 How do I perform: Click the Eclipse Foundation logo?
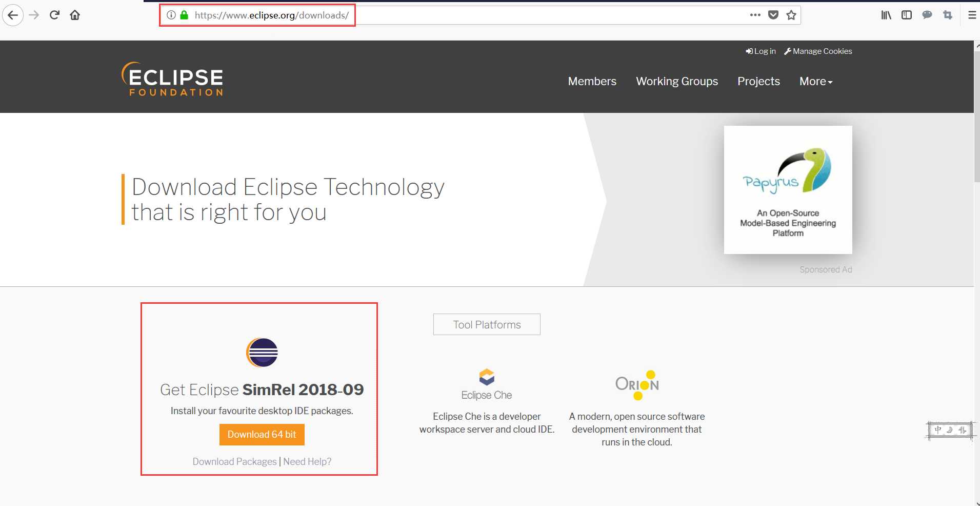tap(172, 79)
